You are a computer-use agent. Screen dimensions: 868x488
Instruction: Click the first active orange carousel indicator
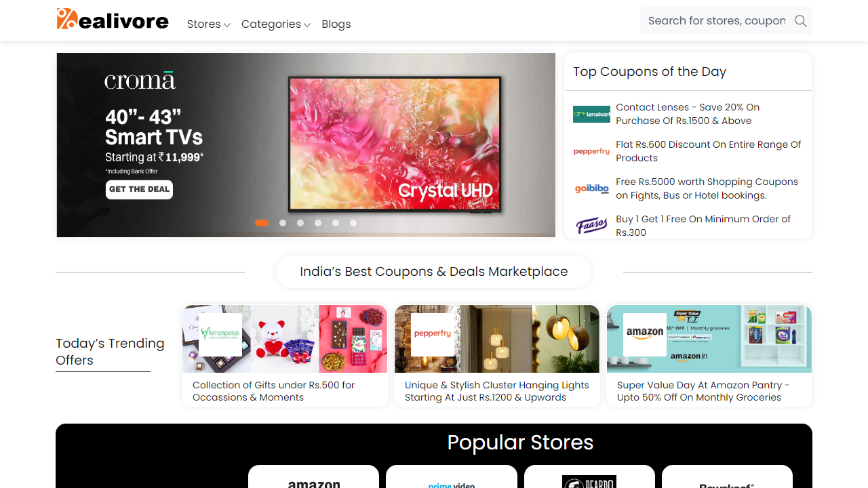pyautogui.click(x=262, y=223)
